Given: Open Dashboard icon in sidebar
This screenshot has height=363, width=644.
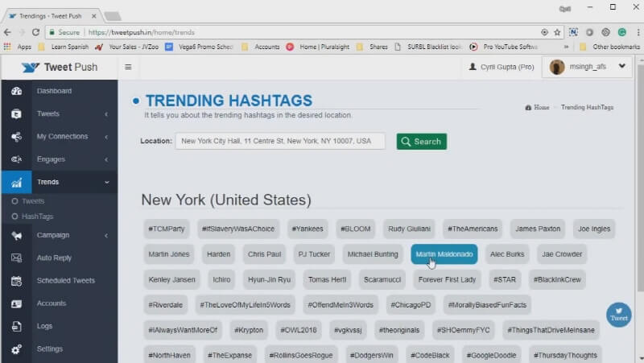Looking at the screenshot, I should click(16, 91).
